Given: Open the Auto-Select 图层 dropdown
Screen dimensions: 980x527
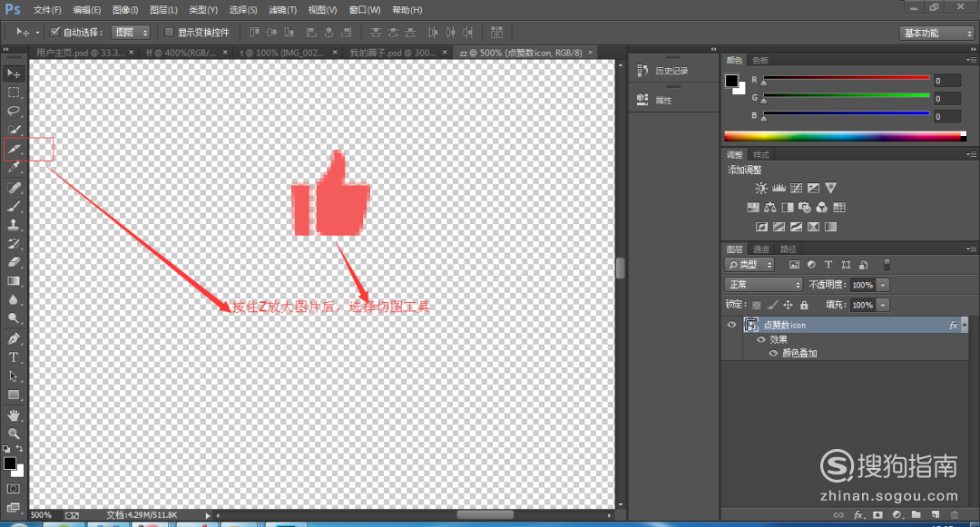Looking at the screenshot, I should 131,33.
